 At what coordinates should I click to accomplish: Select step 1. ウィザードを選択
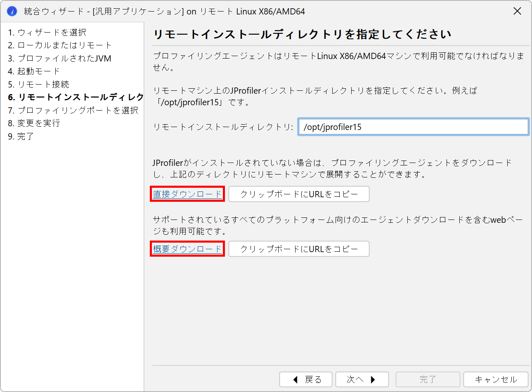(x=47, y=32)
